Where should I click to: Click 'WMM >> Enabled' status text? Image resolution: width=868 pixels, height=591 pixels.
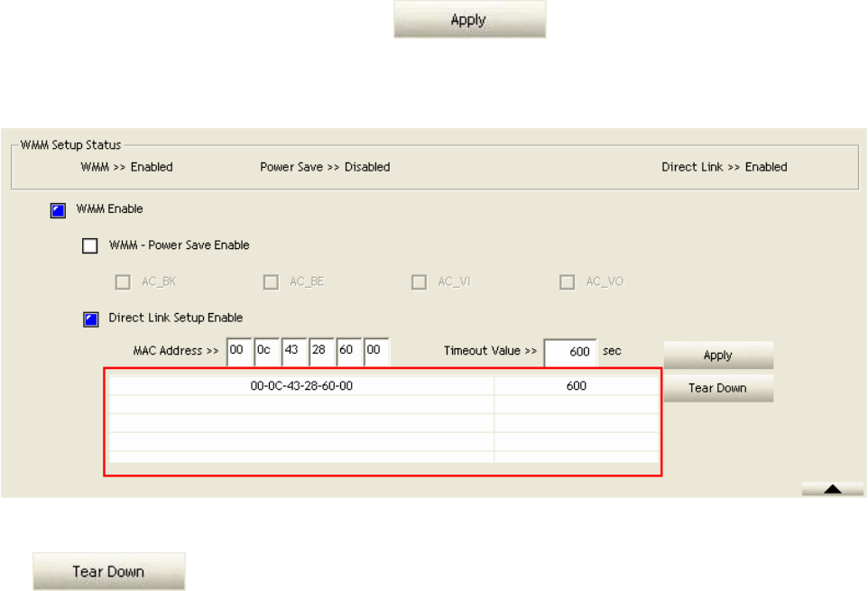126,167
